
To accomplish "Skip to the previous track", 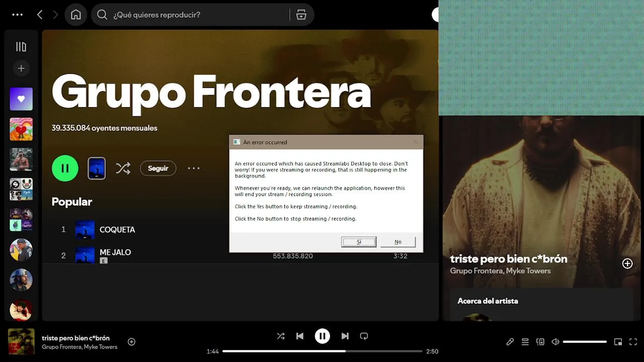I will [x=300, y=336].
